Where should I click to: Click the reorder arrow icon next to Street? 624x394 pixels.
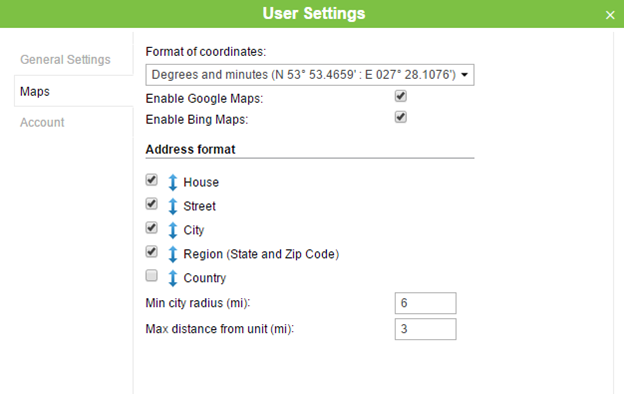pyautogui.click(x=173, y=206)
